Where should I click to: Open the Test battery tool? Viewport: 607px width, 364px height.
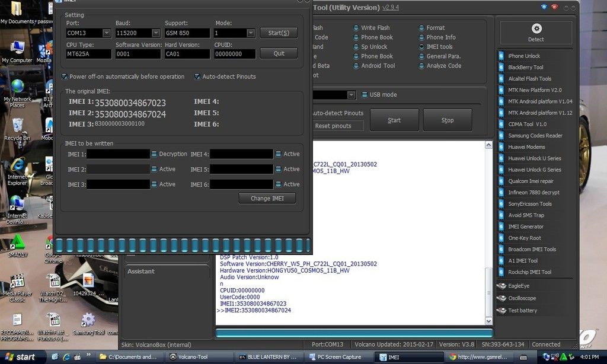(x=522, y=311)
